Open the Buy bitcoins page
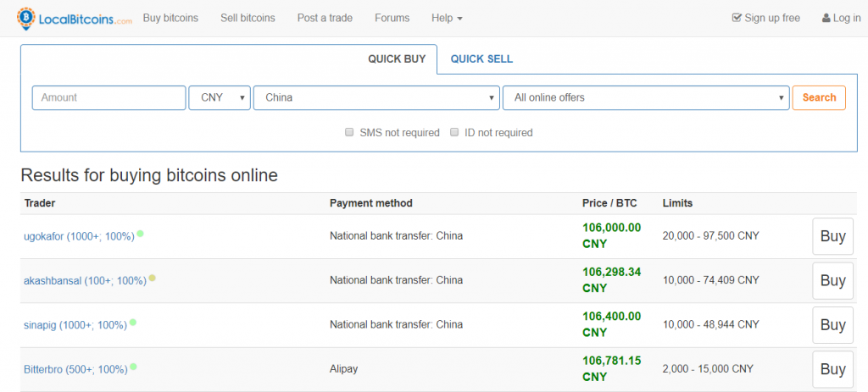 (x=170, y=18)
